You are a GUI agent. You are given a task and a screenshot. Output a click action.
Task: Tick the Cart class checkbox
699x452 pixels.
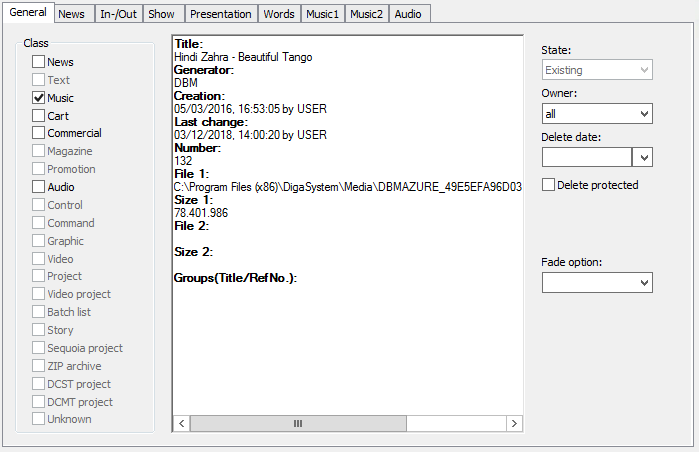tap(39, 116)
